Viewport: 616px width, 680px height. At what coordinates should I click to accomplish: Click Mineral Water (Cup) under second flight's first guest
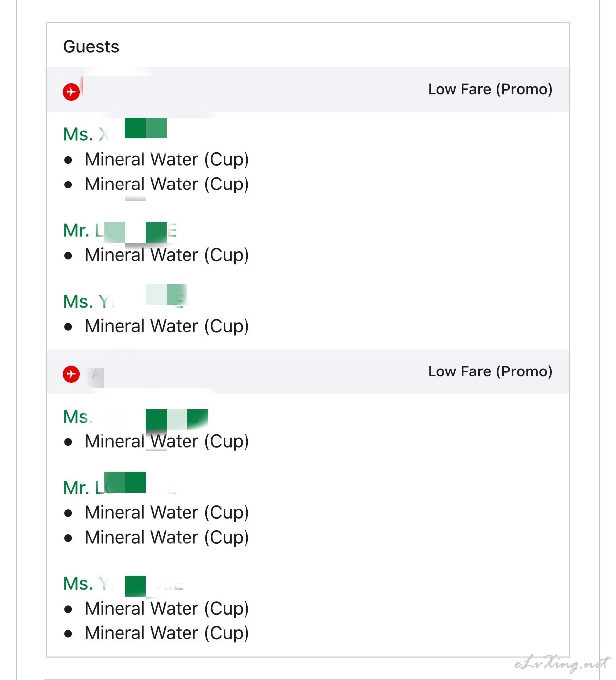coord(167,441)
